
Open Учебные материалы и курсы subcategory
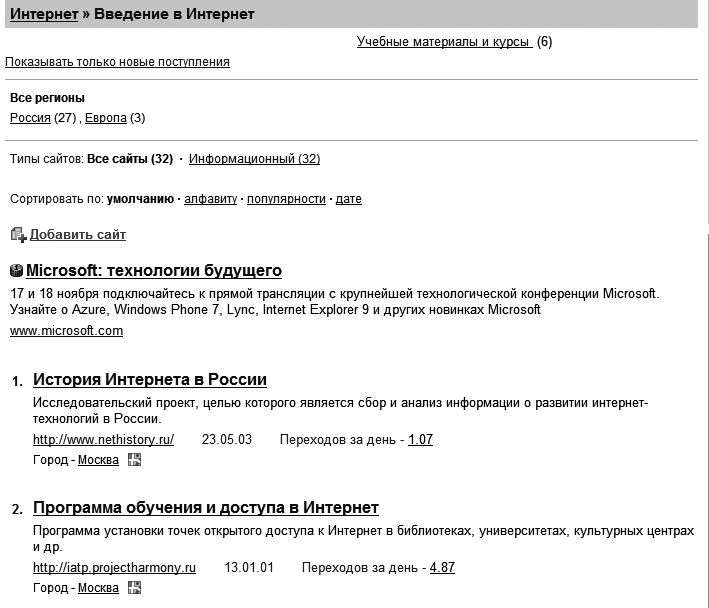tap(444, 42)
